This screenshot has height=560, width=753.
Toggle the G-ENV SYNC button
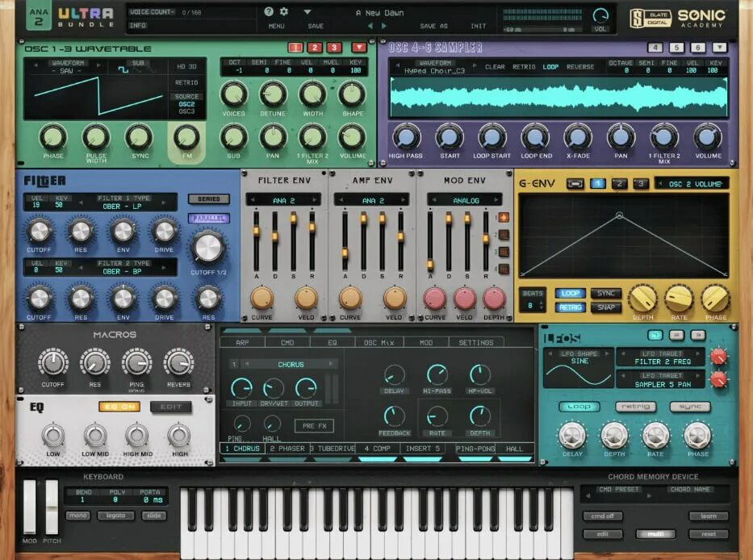[x=606, y=293]
